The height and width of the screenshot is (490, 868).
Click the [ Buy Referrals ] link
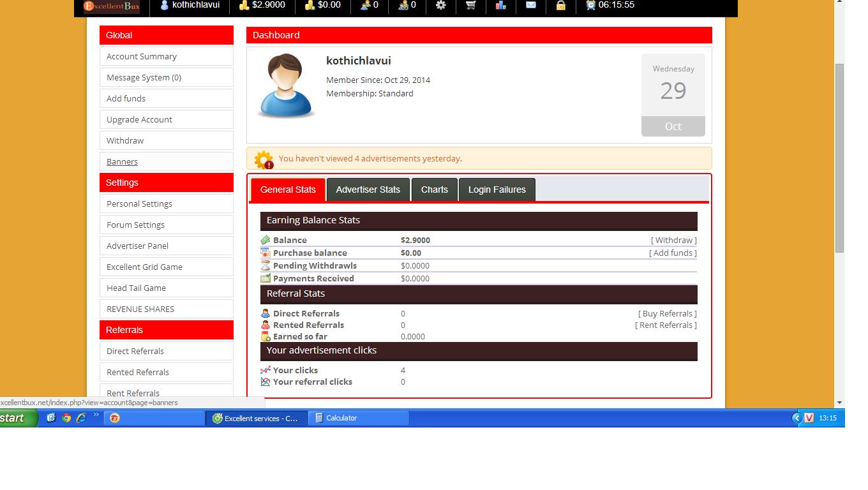(667, 313)
